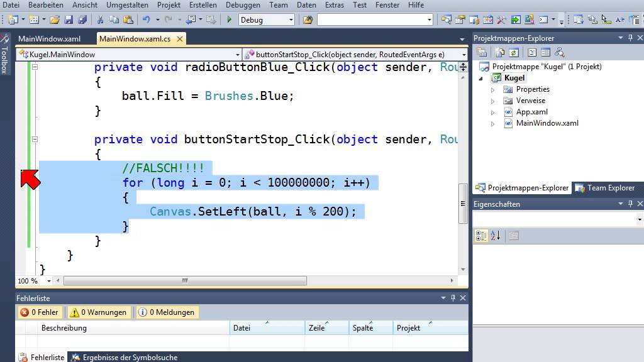Refresh the Projektmappen-Explorer with the refresh icon
Screen dimensions: 644x362
(x=513, y=53)
